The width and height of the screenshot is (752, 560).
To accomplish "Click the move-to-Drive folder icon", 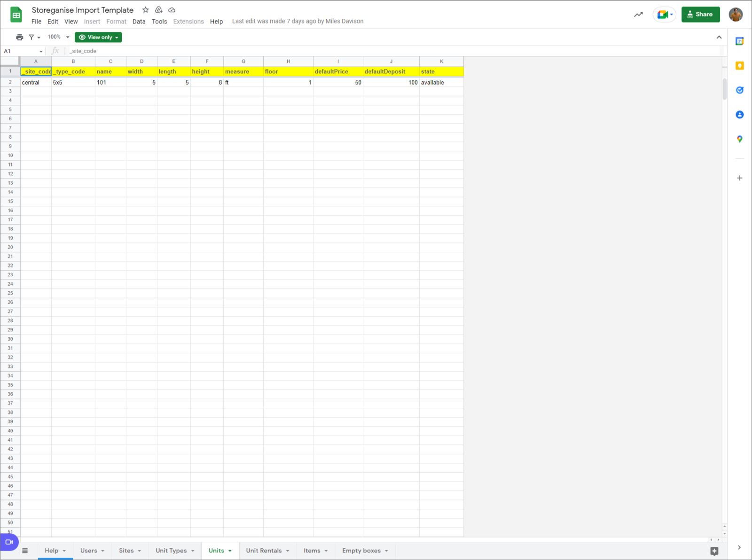I will pos(159,10).
